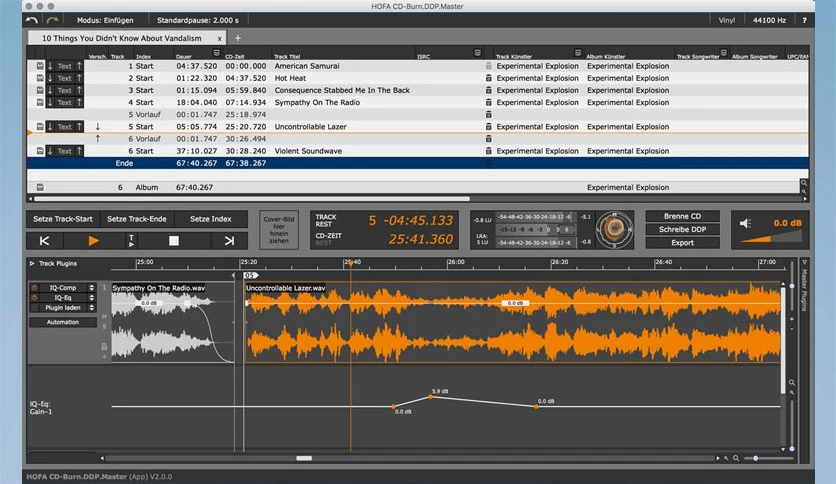Click Setze Track-Start button

pyautogui.click(x=63, y=219)
